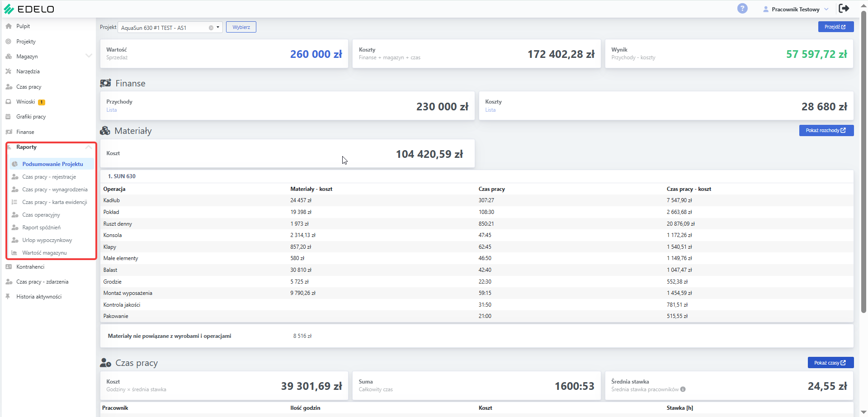This screenshot has height=417, width=868.
Task: Click the help question mark icon
Action: point(742,9)
